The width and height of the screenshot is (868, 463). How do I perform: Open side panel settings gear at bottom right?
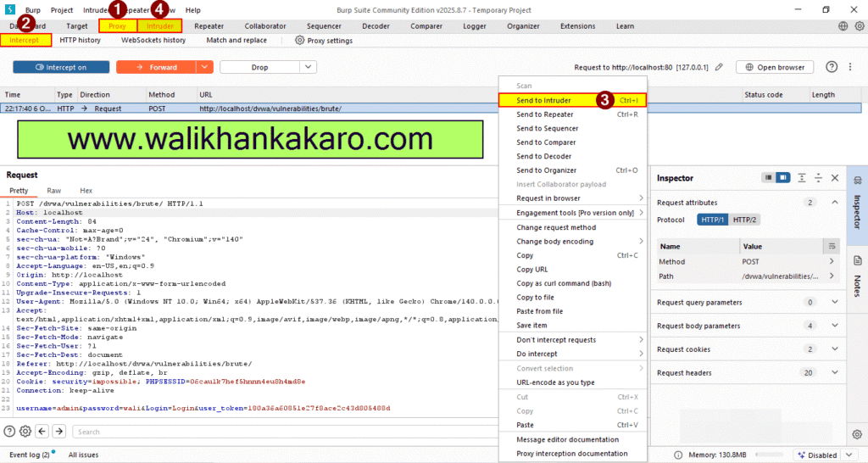coord(857,434)
